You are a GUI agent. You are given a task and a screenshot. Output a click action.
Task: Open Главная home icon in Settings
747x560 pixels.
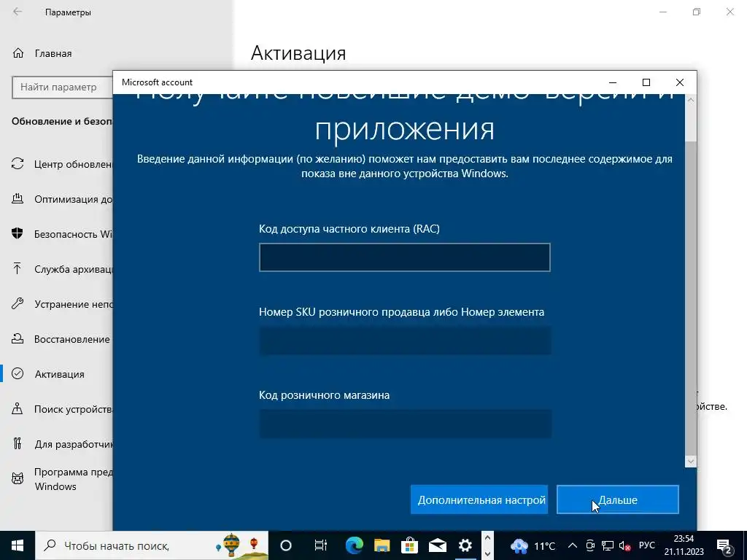(18, 52)
